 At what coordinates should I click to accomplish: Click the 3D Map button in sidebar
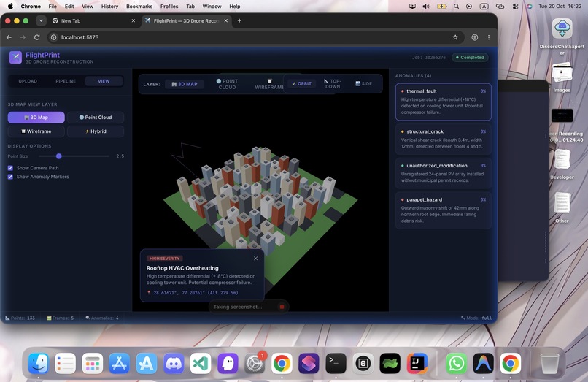click(x=36, y=118)
